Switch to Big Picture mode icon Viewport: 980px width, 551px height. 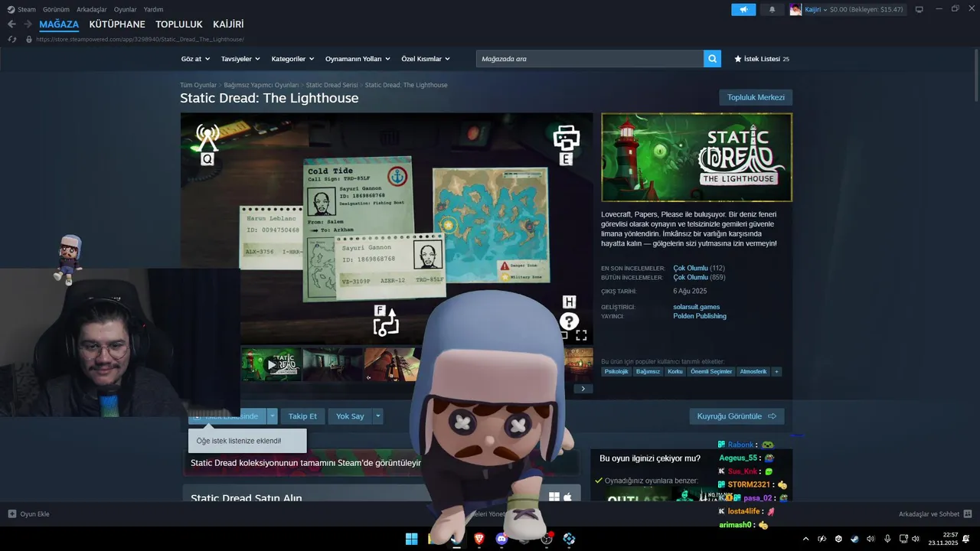click(920, 9)
